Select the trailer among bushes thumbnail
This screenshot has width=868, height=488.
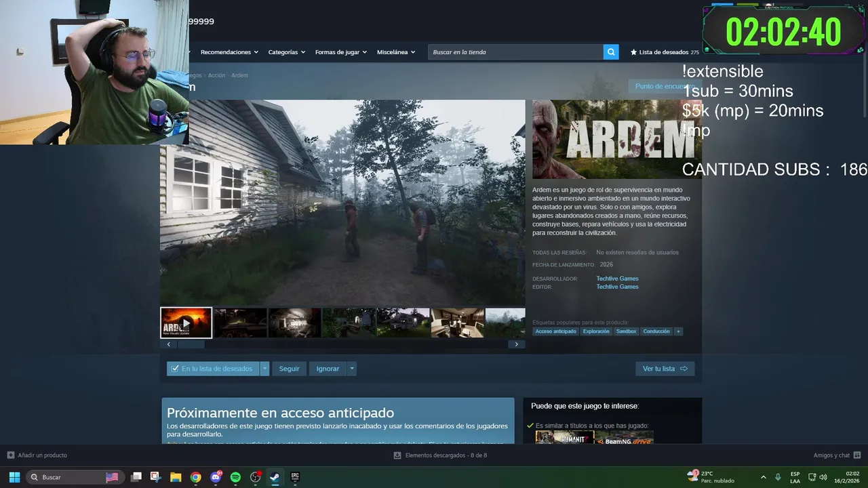[349, 323]
